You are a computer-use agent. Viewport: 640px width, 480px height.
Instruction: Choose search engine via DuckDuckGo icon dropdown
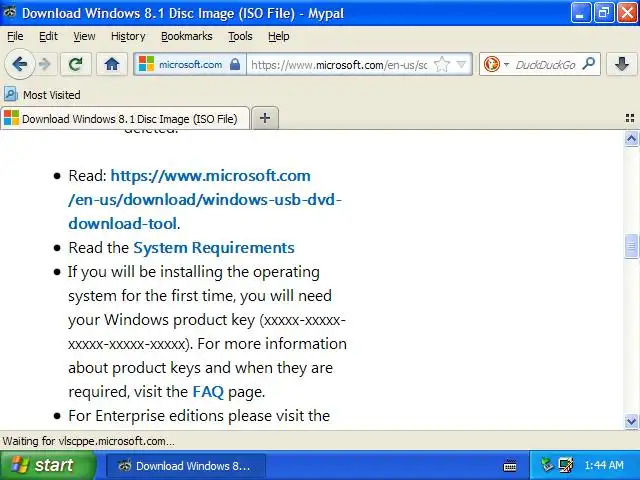pos(496,64)
